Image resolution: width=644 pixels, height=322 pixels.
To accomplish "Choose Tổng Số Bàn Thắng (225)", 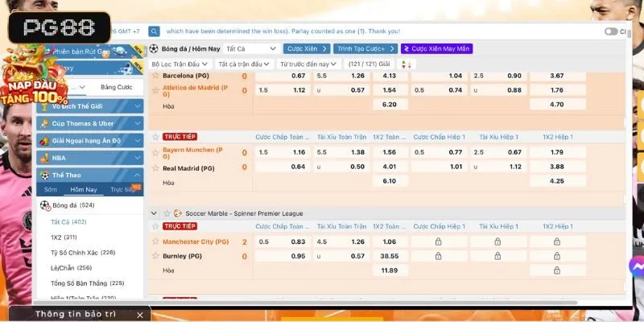I will (x=87, y=283).
